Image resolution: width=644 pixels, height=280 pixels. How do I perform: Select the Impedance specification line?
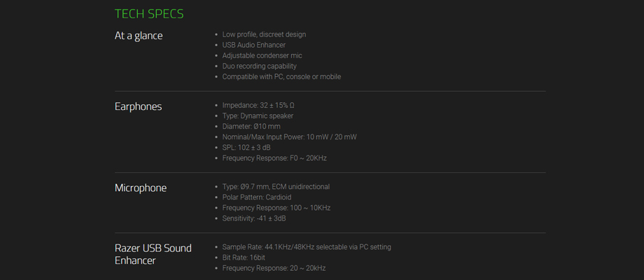(x=258, y=106)
